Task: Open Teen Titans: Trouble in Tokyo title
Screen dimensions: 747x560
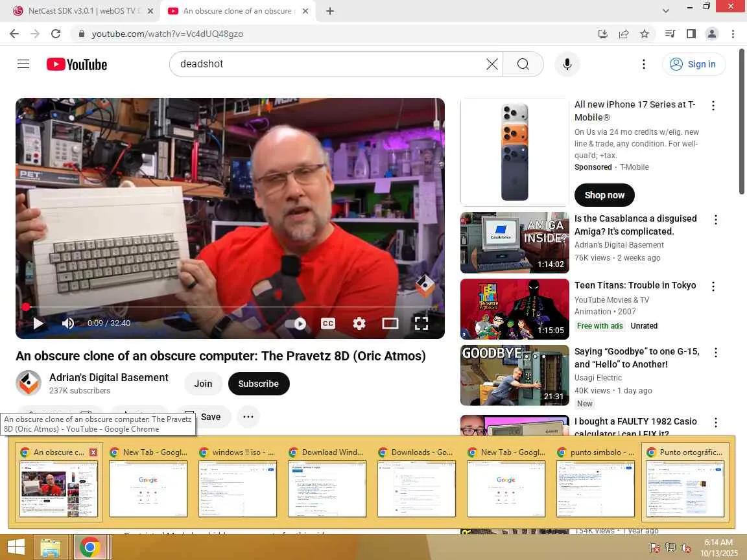Action: click(635, 285)
